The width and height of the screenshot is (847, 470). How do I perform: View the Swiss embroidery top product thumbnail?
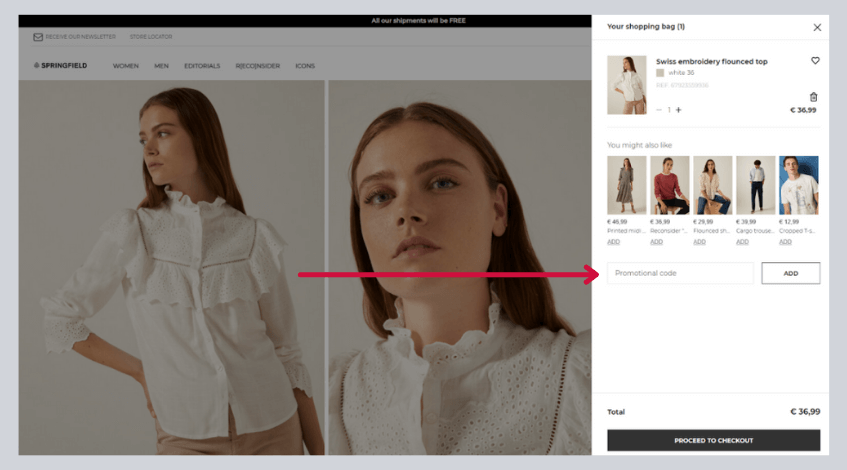[x=627, y=85]
